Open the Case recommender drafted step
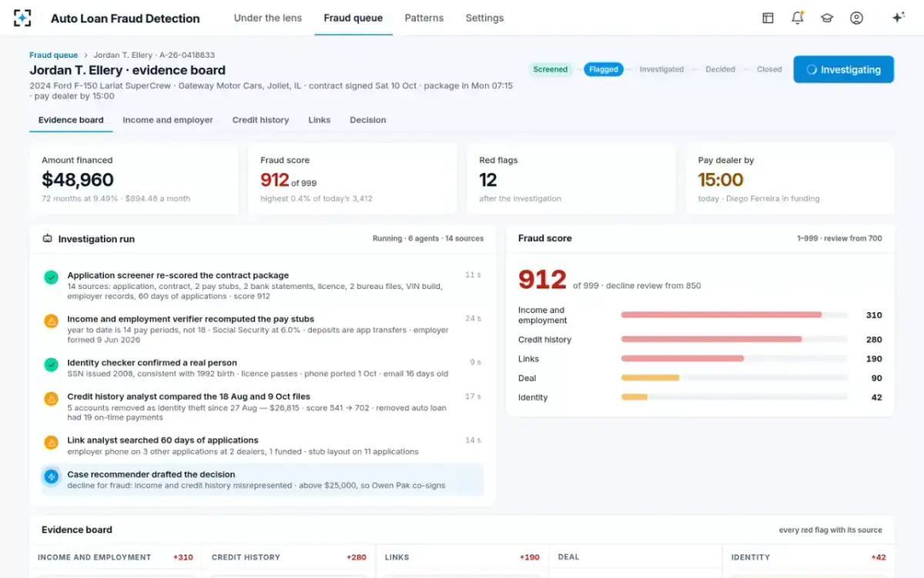924x578 pixels. point(263,480)
